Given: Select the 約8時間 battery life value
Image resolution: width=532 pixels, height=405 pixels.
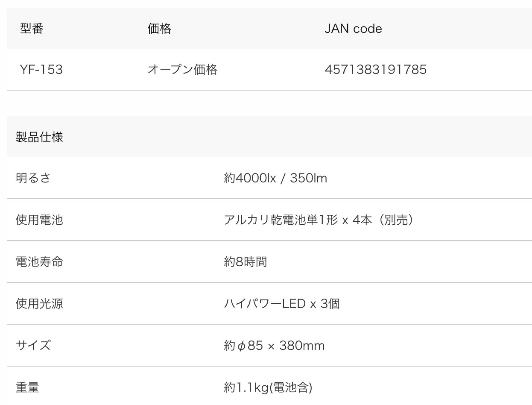Looking at the screenshot, I should [x=246, y=261].
